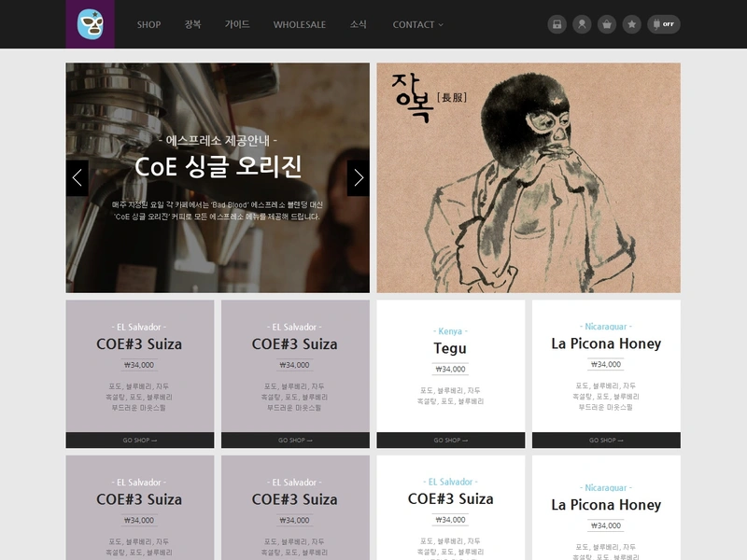Open the 장복 navigation menu

191,26
